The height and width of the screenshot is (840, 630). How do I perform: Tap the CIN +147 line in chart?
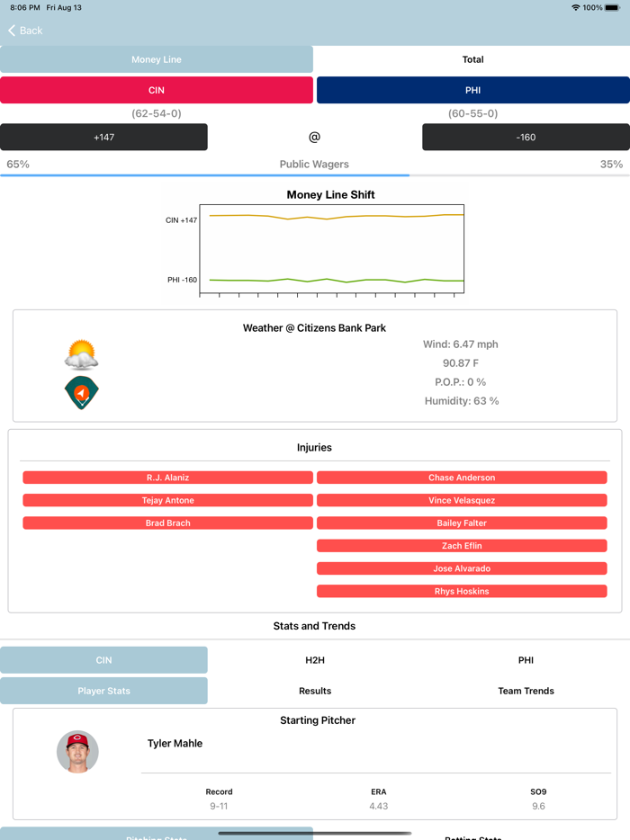[x=337, y=217]
